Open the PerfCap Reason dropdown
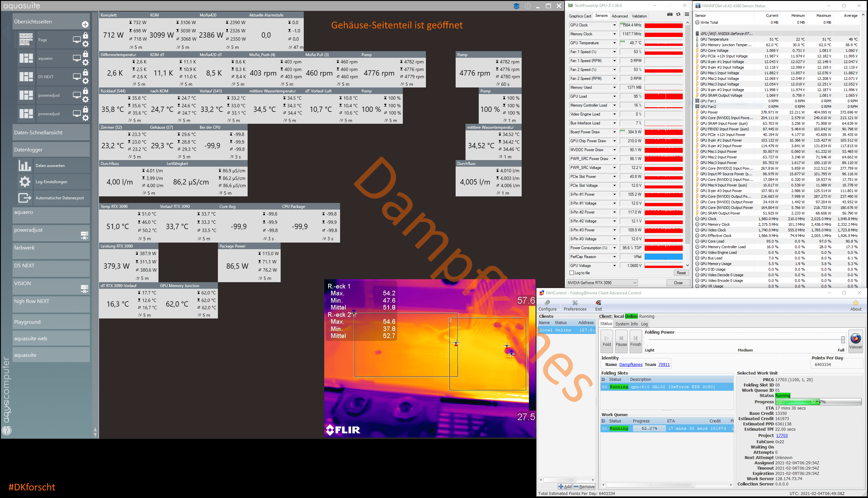 (614, 257)
